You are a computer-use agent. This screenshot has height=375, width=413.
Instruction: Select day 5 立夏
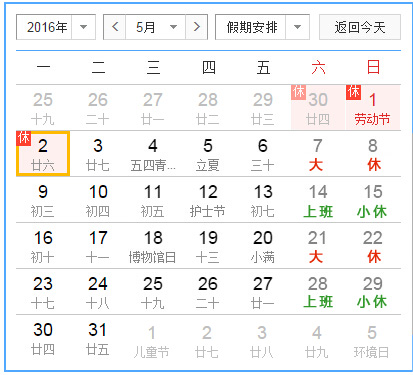[208, 154]
